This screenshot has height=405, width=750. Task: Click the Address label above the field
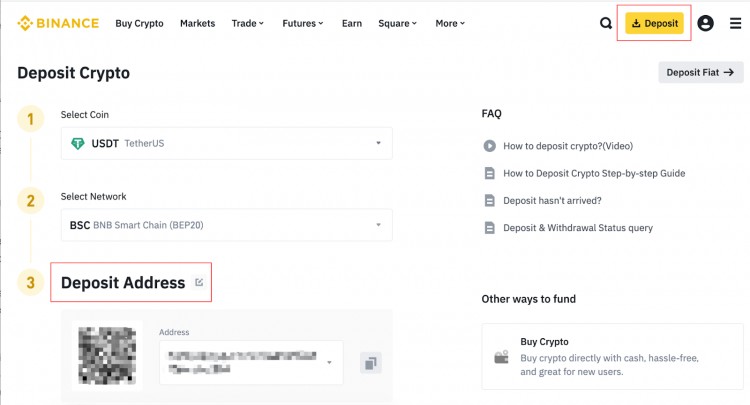point(174,332)
